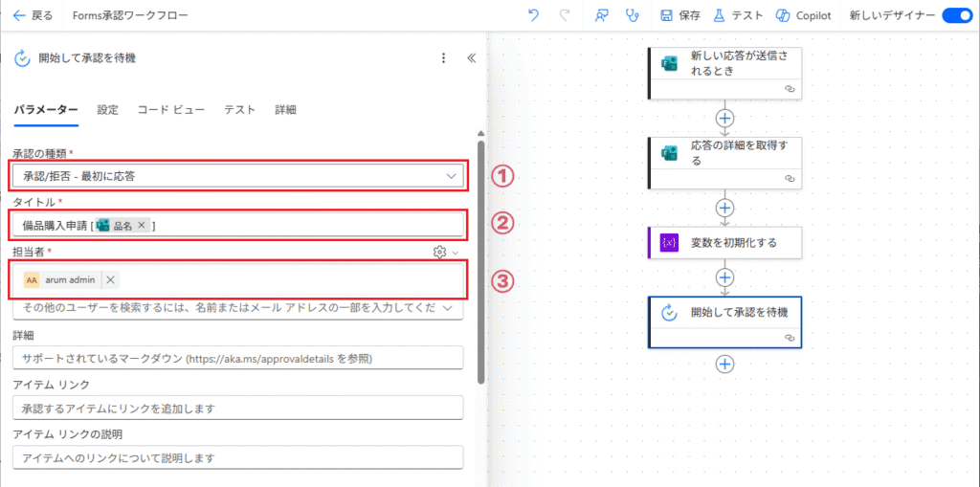Viewport: 980px width, 487px height.
Task: Open Copilot pane
Action: (803, 15)
